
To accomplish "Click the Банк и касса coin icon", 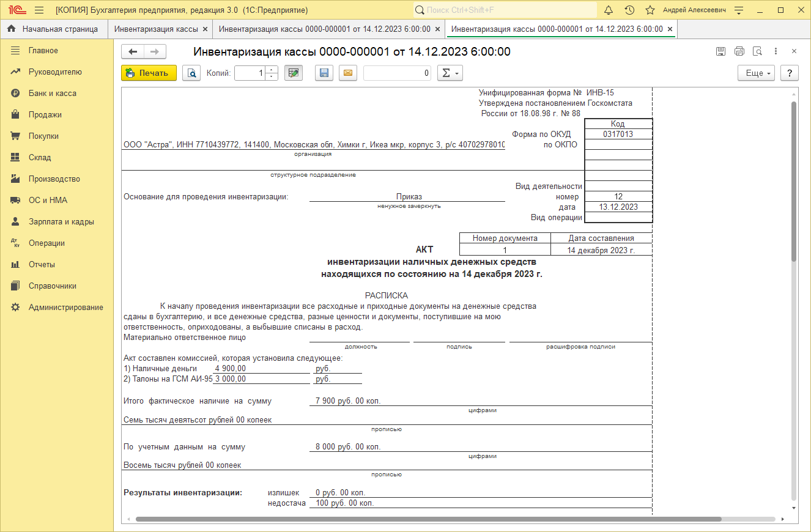I will pyautogui.click(x=16, y=94).
